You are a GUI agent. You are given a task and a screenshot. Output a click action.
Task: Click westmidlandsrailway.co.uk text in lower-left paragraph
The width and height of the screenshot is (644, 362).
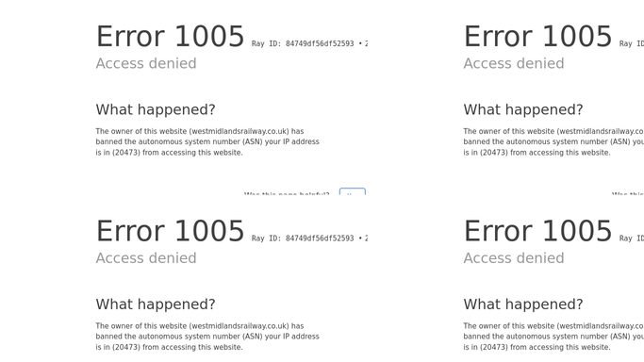click(x=240, y=326)
